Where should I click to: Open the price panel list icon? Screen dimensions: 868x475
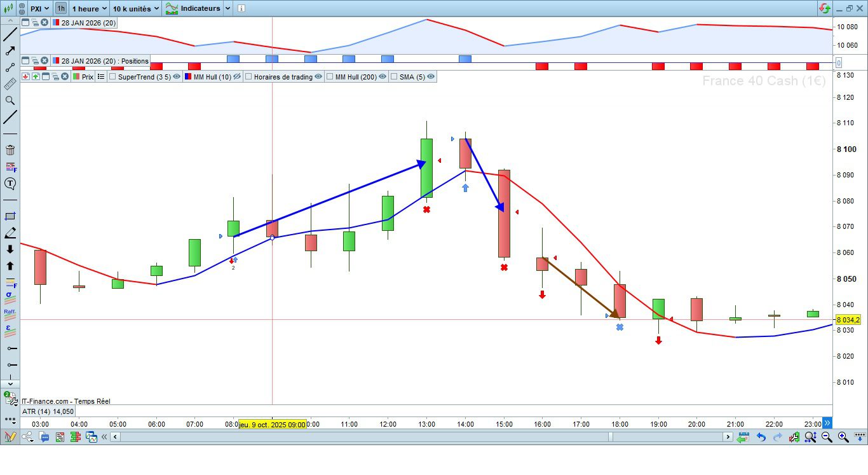point(100,77)
